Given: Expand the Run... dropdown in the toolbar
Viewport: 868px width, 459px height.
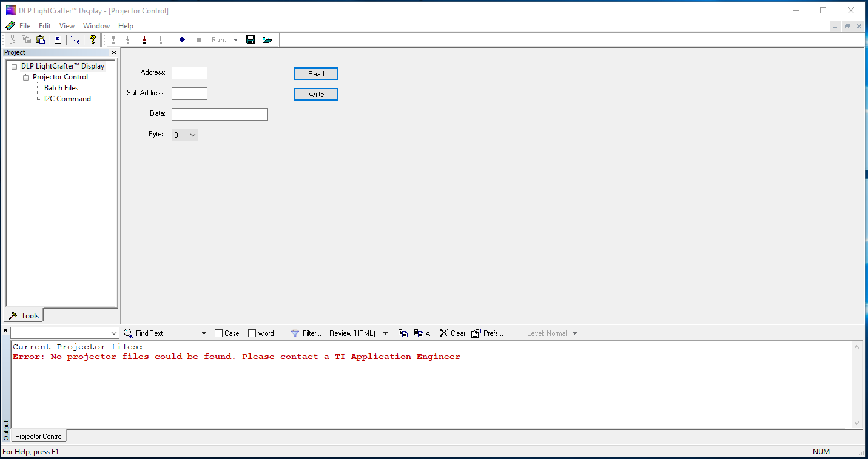Looking at the screenshot, I should (235, 39).
